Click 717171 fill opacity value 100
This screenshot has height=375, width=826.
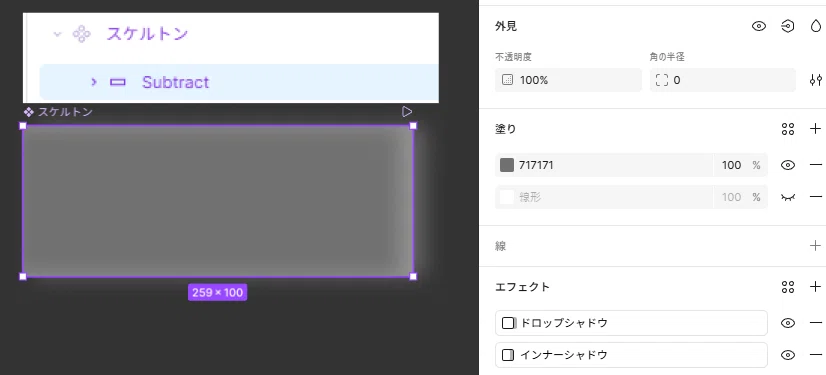(x=731, y=165)
